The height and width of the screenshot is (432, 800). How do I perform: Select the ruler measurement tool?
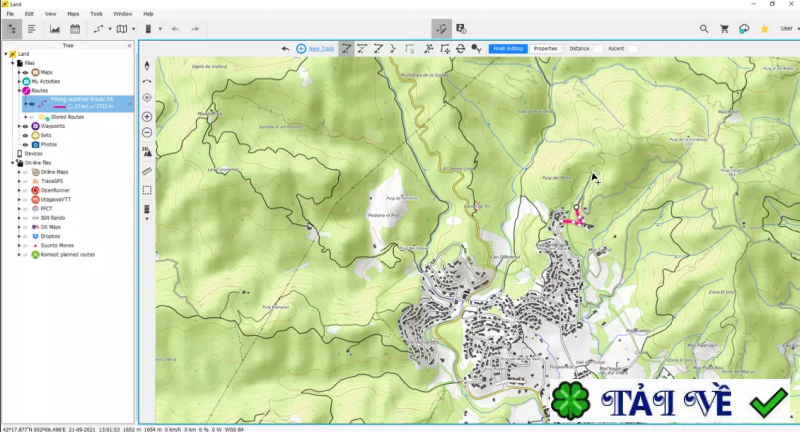(x=147, y=171)
